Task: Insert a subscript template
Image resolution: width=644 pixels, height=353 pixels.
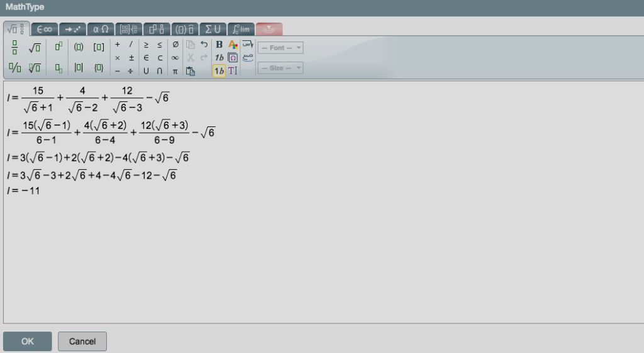Action: [58, 68]
